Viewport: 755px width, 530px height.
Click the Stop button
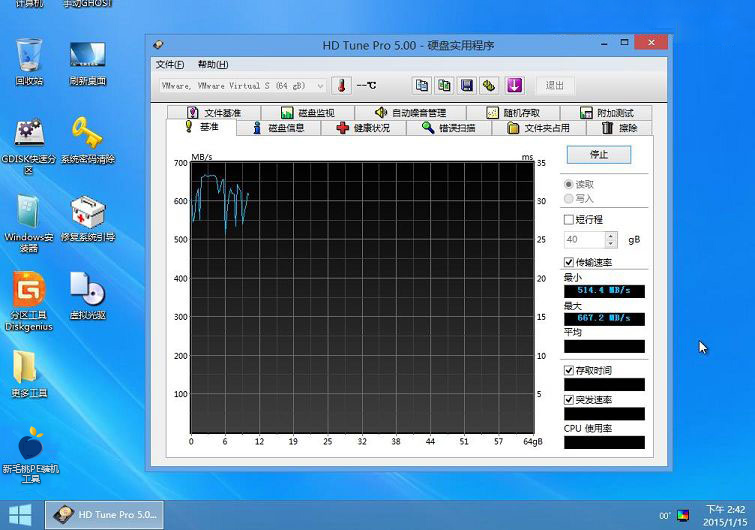pyautogui.click(x=599, y=155)
